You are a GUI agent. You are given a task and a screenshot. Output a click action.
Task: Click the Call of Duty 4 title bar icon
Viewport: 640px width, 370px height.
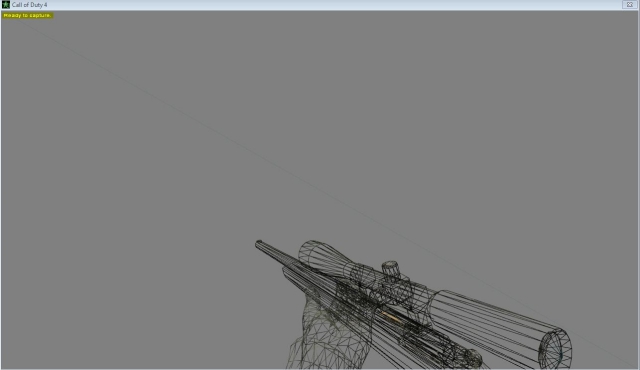[6, 5]
